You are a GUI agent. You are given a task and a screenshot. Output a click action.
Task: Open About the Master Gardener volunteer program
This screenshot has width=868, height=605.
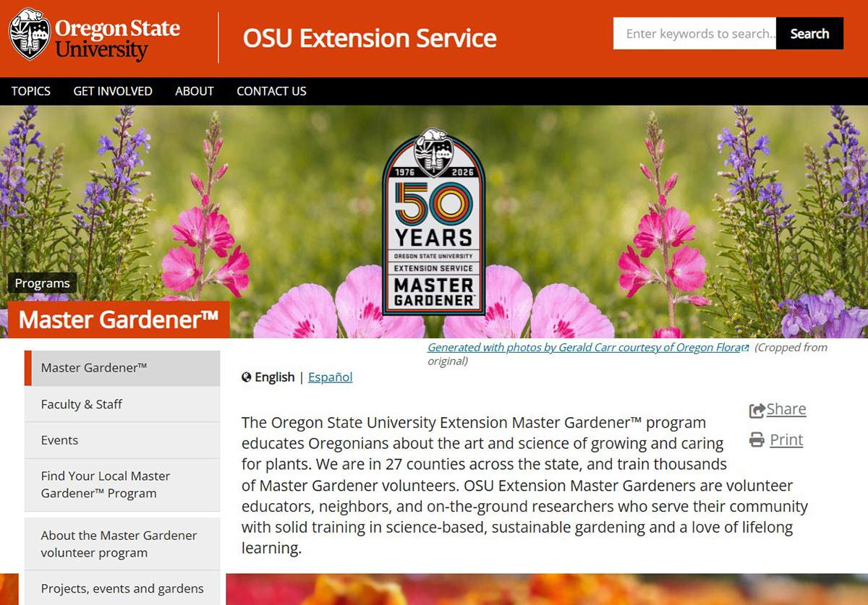point(122,544)
